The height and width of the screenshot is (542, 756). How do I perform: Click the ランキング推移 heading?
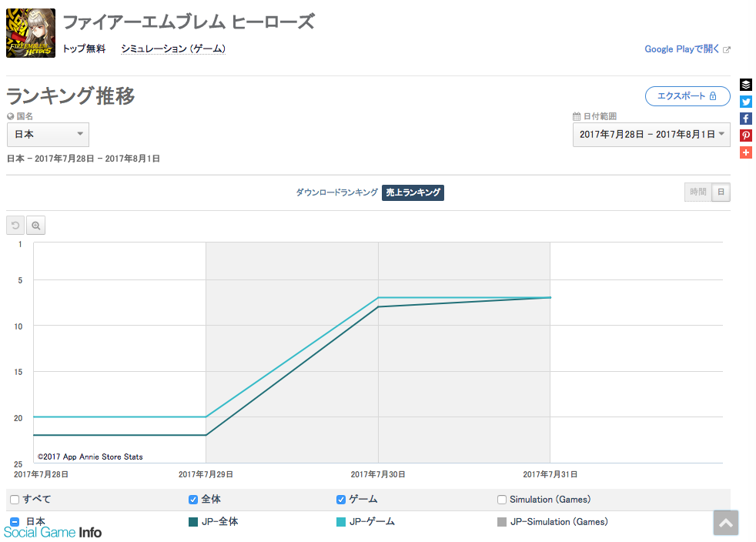70,95
